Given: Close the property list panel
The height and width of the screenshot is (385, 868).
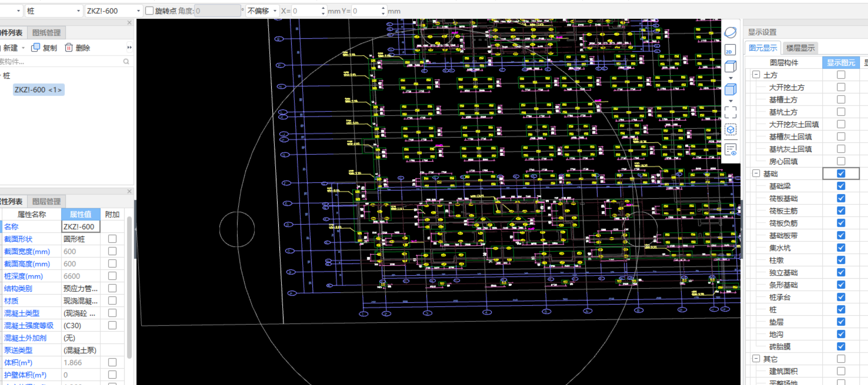Looking at the screenshot, I should [x=129, y=191].
